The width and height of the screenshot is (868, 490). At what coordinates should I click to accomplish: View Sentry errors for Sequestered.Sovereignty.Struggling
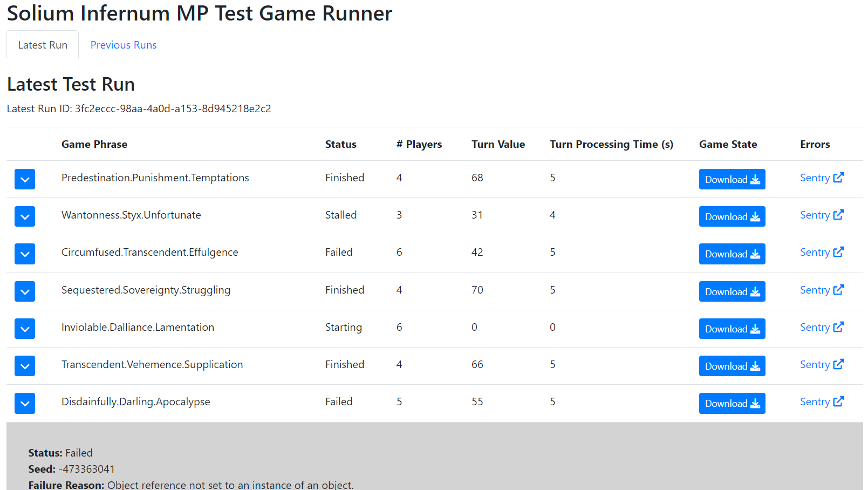point(821,290)
